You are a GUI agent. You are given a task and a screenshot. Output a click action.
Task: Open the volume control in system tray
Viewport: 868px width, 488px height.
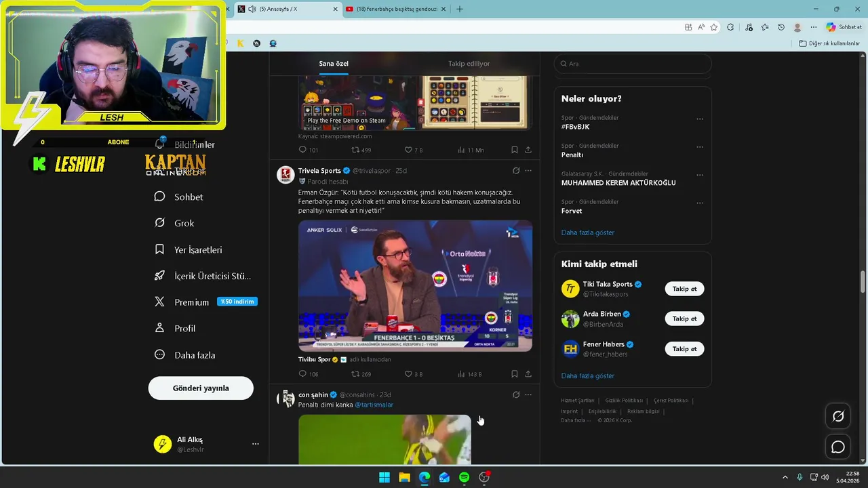pyautogui.click(x=825, y=477)
